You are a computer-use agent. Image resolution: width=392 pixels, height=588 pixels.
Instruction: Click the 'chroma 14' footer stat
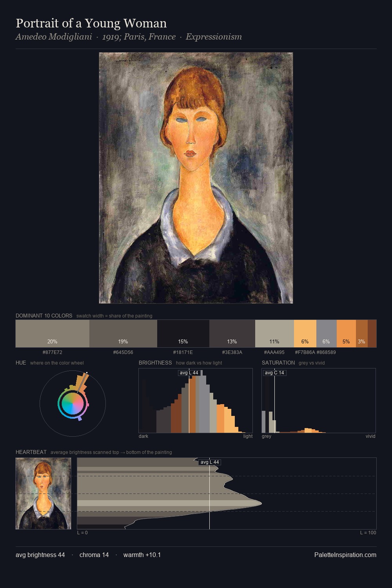point(94,555)
